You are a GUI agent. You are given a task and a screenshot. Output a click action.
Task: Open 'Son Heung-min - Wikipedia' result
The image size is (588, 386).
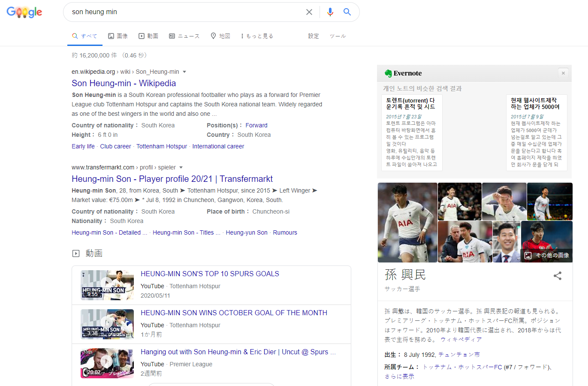coord(124,83)
